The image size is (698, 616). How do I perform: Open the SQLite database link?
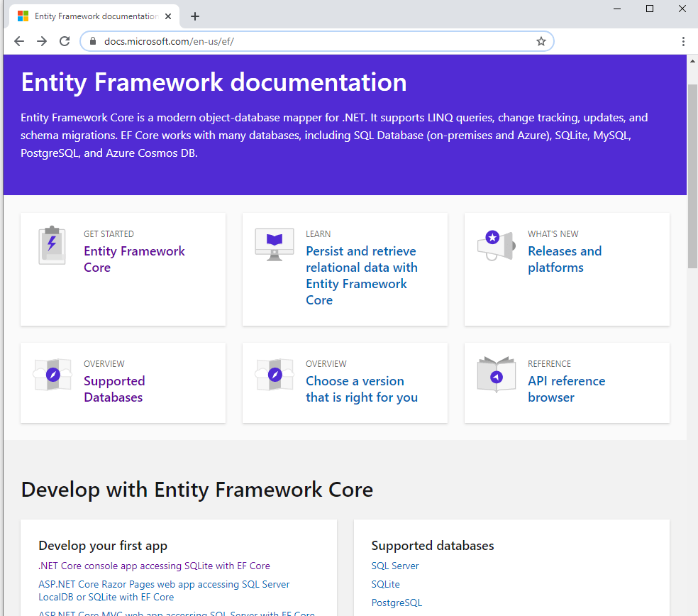tap(385, 584)
